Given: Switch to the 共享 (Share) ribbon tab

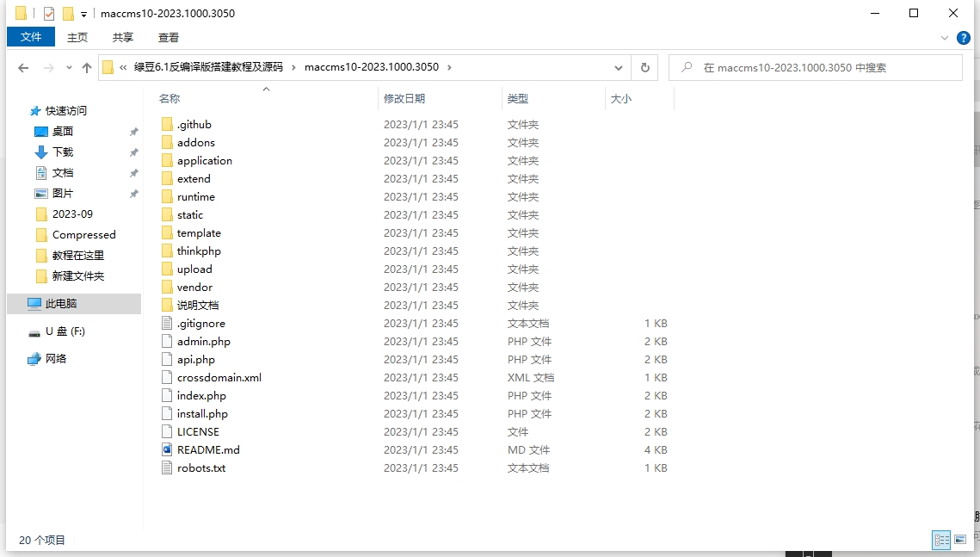Looking at the screenshot, I should [x=123, y=38].
